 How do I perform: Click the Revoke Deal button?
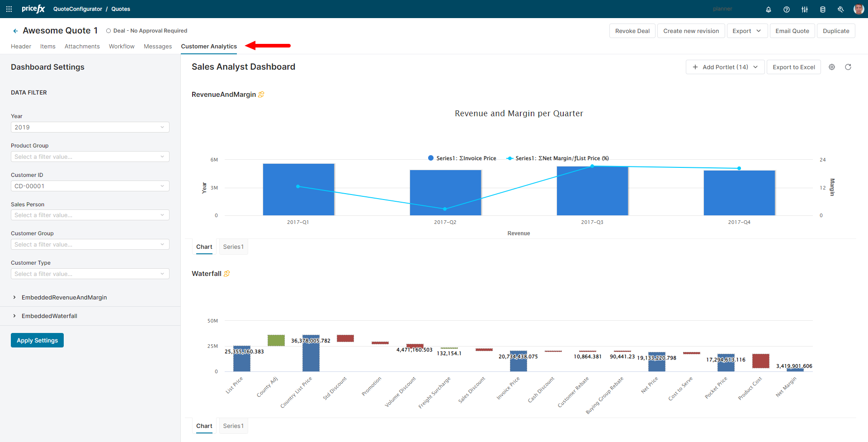click(x=632, y=31)
